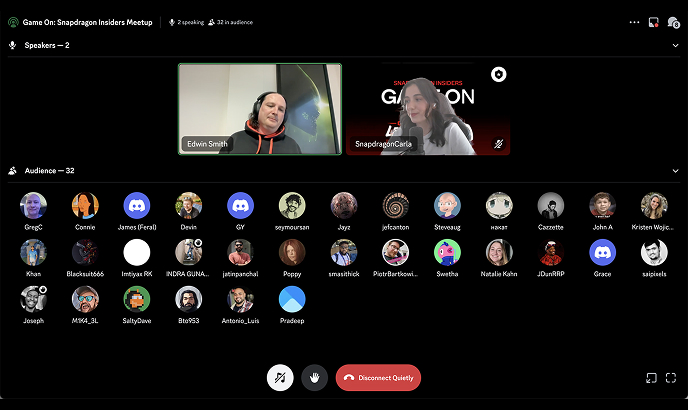This screenshot has height=410, width=688.
Task: Raise hand to request to speak
Action: [314, 378]
